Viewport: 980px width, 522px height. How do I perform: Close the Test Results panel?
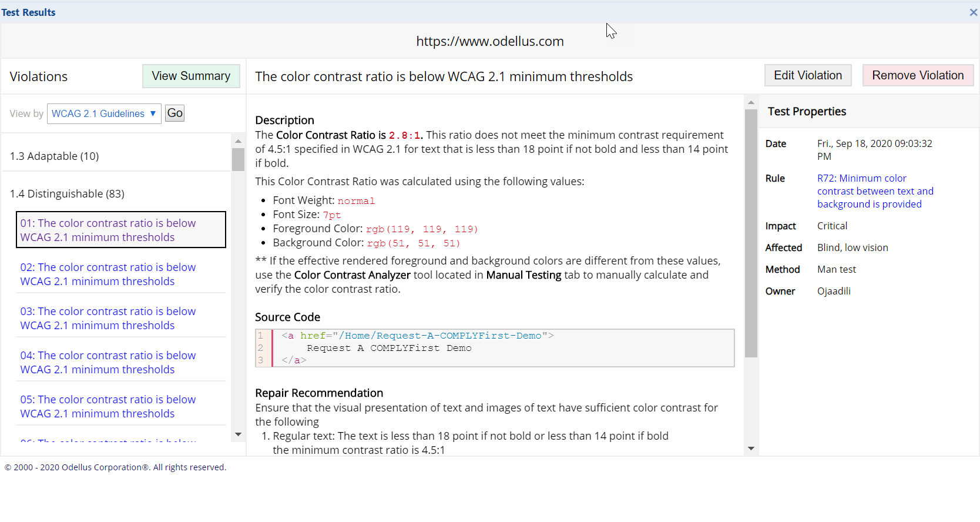pos(973,12)
